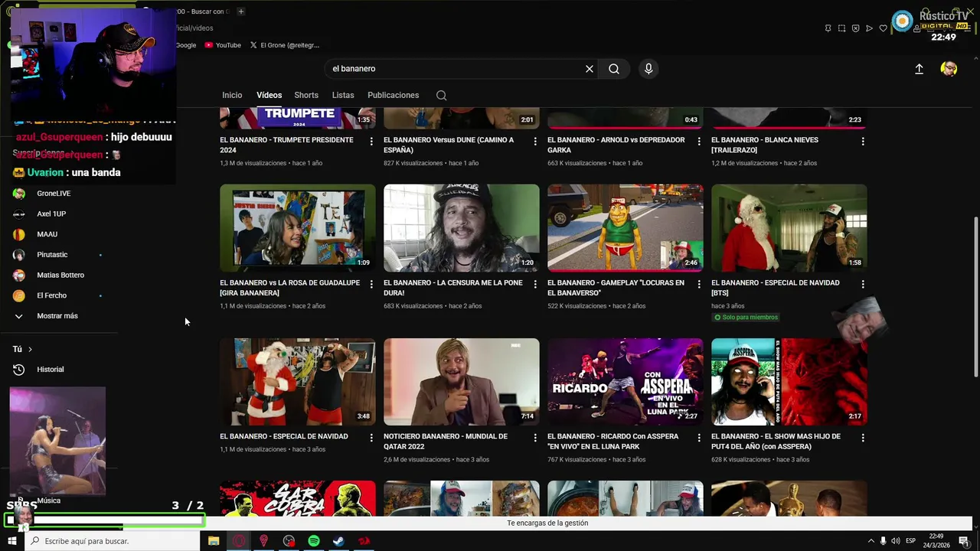Switch to the Inicio channel tab
The height and width of the screenshot is (551, 980).
pyautogui.click(x=232, y=96)
